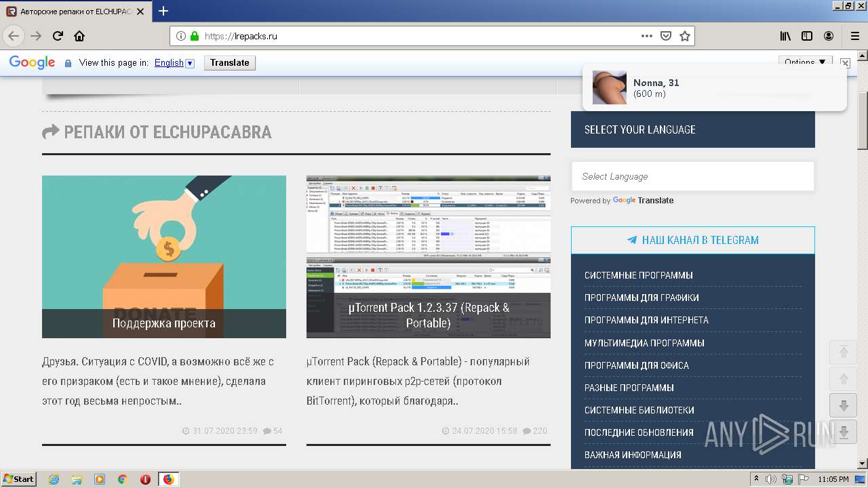The width and height of the screenshot is (868, 488).
Task: Click the single up arrow page button
Action: (x=844, y=379)
